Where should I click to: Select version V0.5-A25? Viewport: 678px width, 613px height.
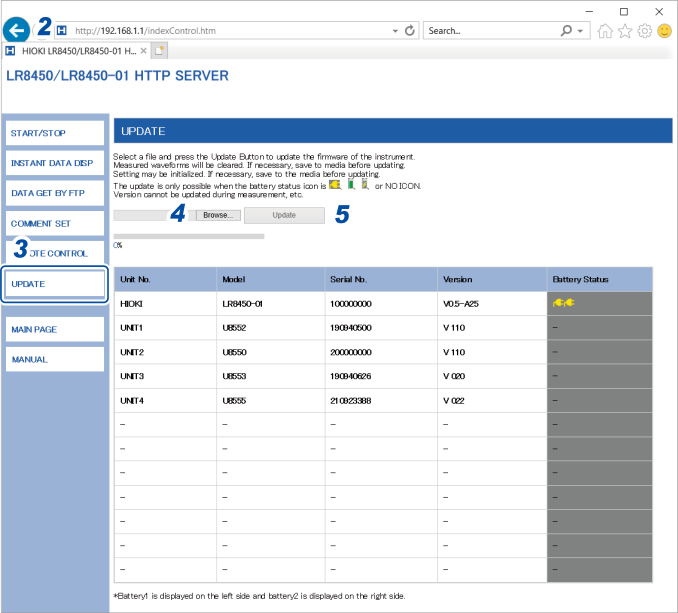[492, 304]
